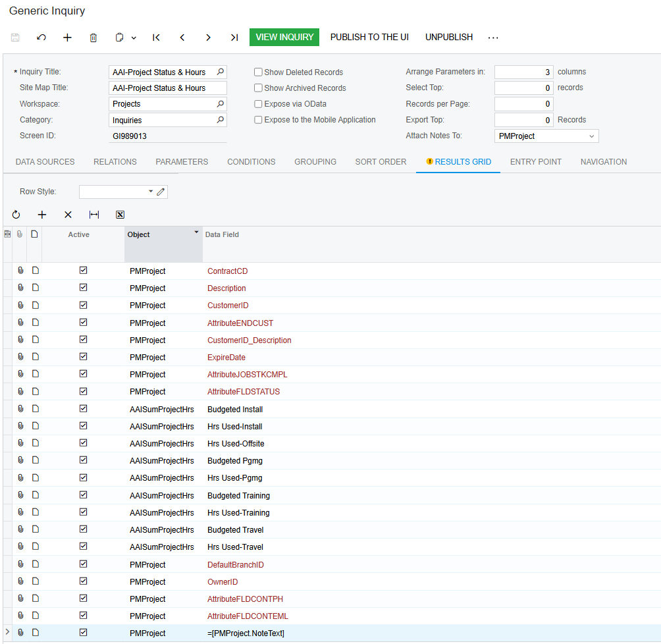
Task: Click the Records per Page field
Action: coord(523,104)
